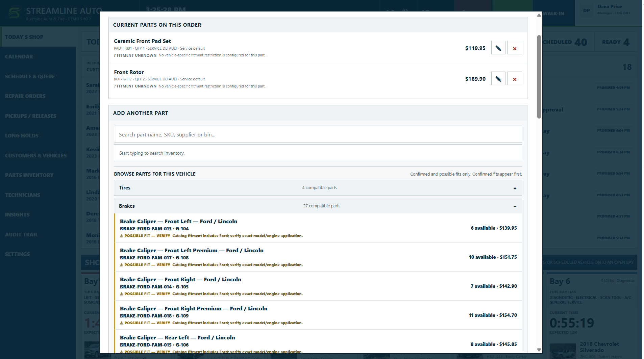644x359 pixels.
Task: Click 2018 Chevrolet Silverado vehicle thumbnail
Action: pyautogui.click(x=563, y=351)
